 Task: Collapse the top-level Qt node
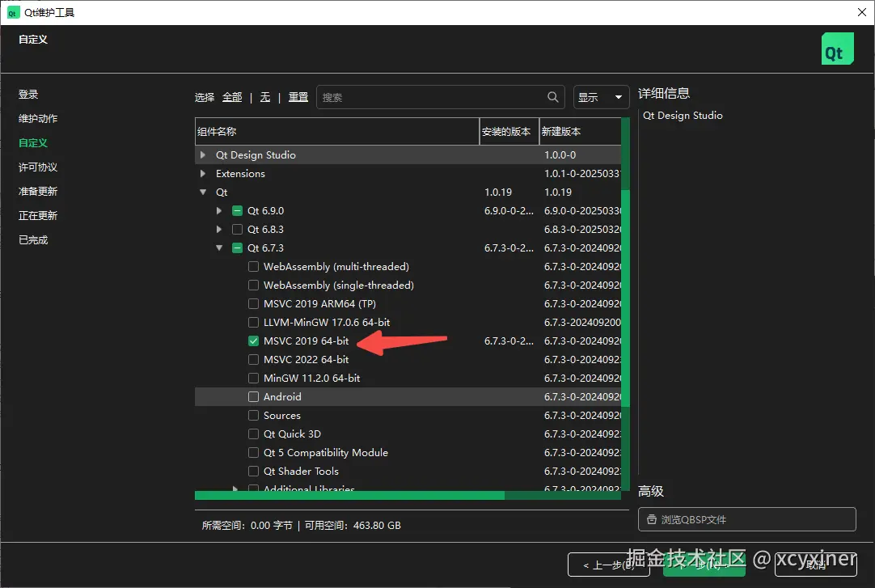click(x=203, y=192)
